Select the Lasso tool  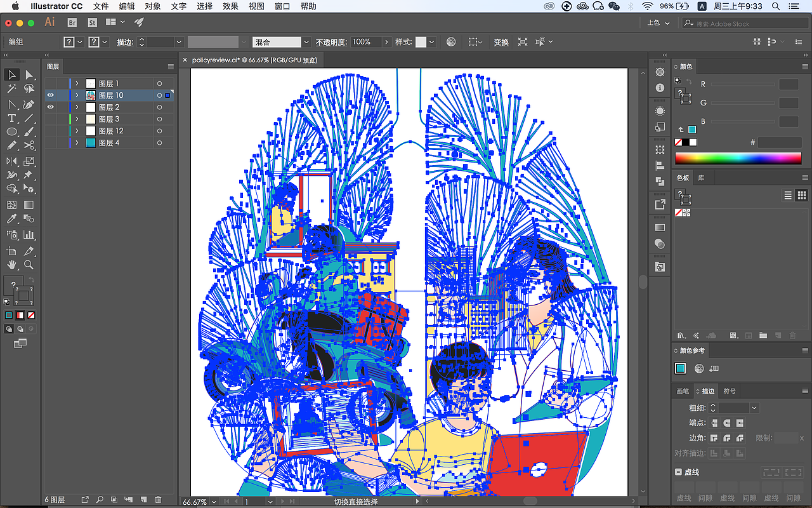point(29,90)
